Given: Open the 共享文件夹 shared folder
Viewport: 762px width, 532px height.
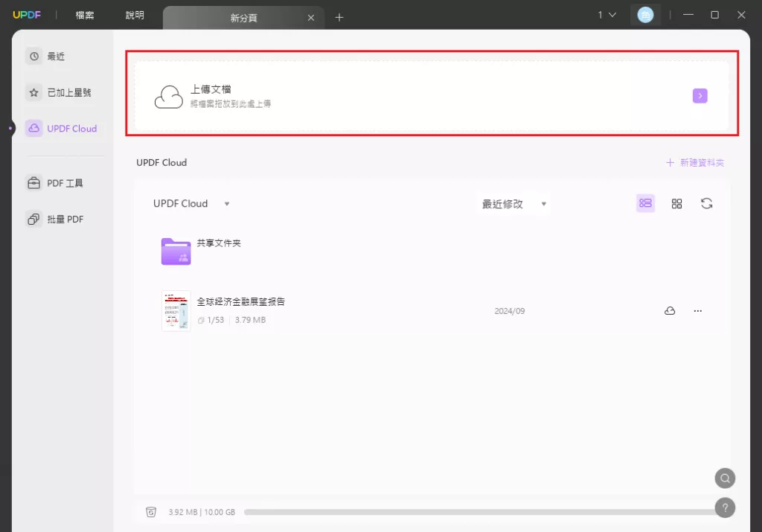Looking at the screenshot, I should click(x=176, y=251).
